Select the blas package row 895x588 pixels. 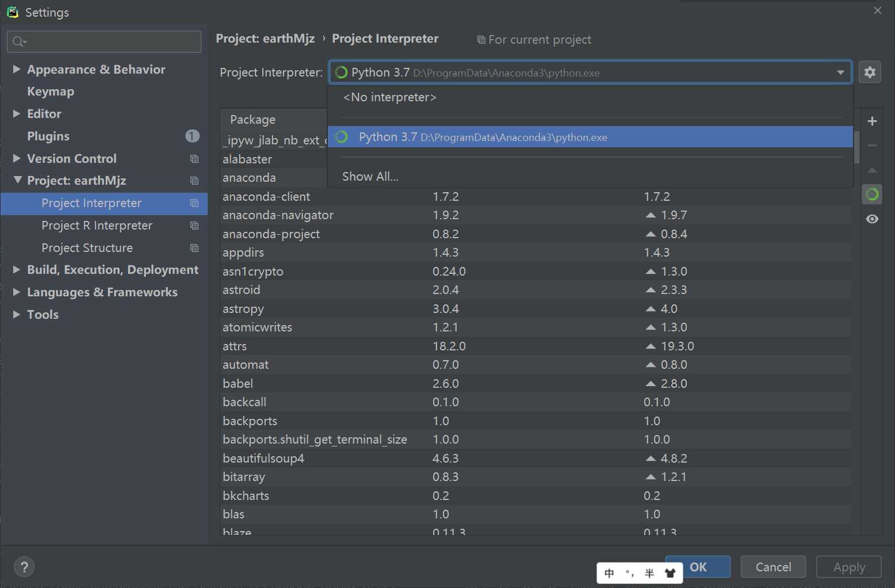pyautogui.click(x=536, y=514)
